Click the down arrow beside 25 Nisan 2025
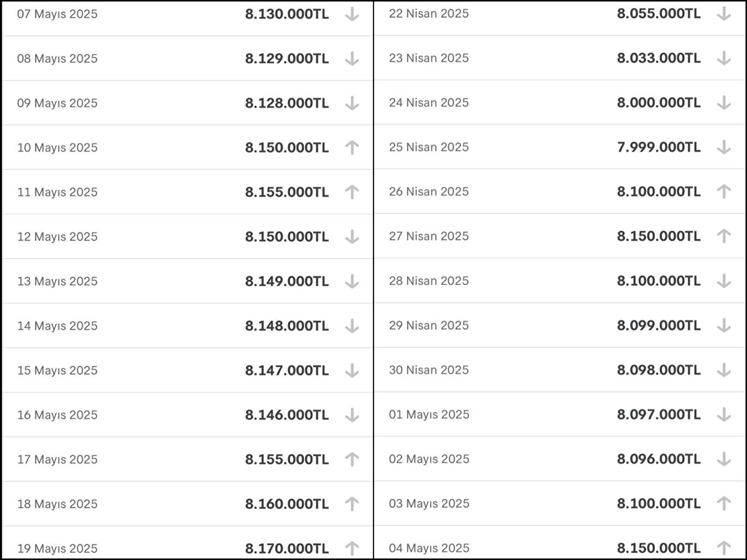The width and height of the screenshot is (747, 560). pyautogui.click(x=723, y=147)
